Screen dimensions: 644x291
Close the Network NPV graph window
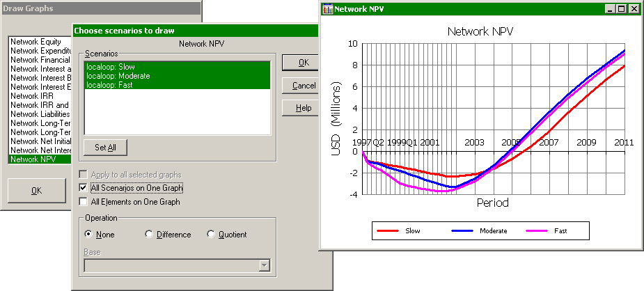634,9
